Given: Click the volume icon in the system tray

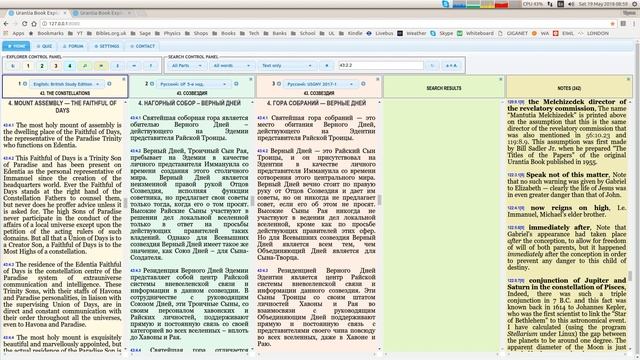Looking at the screenshot, I should [572, 4].
